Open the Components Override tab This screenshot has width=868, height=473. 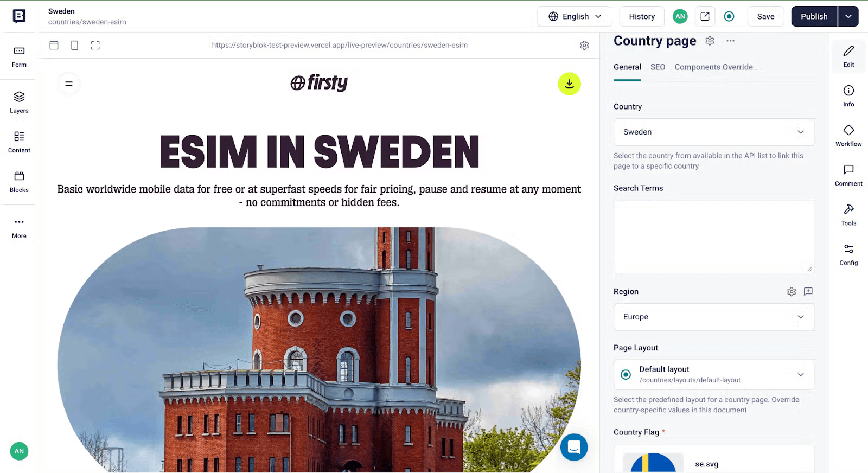pyautogui.click(x=713, y=67)
